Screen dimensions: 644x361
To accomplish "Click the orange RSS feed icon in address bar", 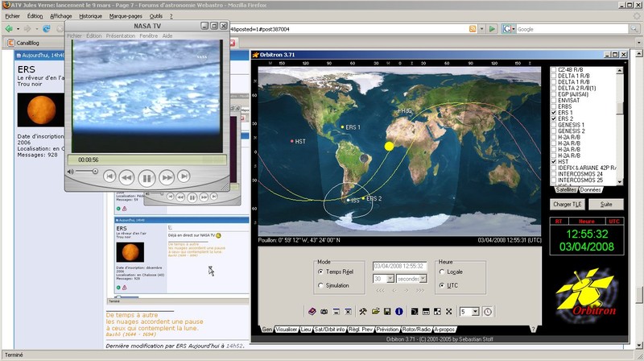I will pyautogui.click(x=473, y=29).
